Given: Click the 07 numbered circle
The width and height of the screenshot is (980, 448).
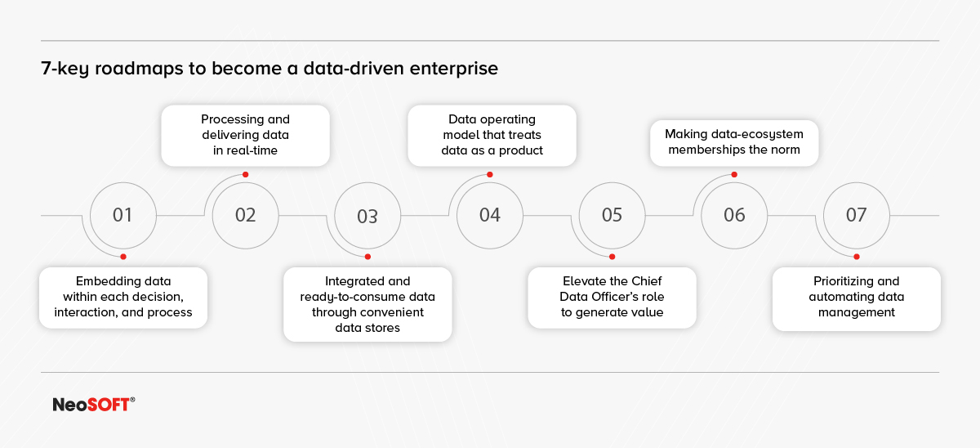Looking at the screenshot, I should [x=856, y=215].
